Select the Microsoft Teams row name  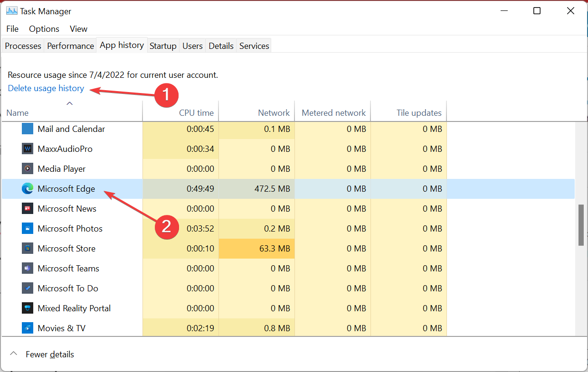[x=68, y=269]
